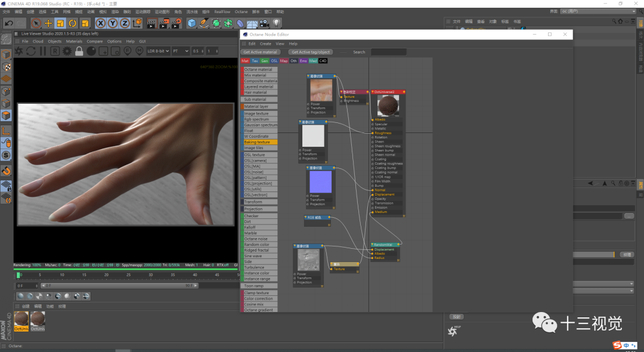Viewport: 644px width, 352px height.
Task: Add a Baking texture node
Action: pos(259,142)
